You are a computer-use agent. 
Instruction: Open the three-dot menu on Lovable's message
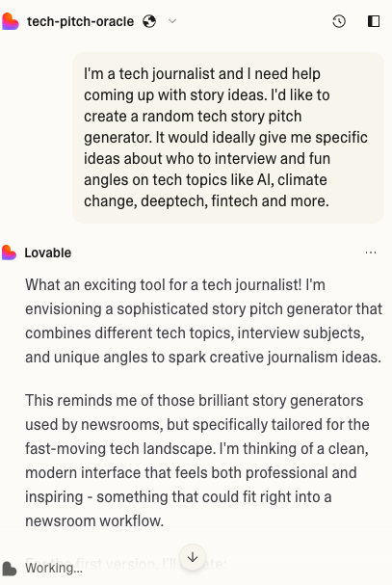click(x=371, y=253)
